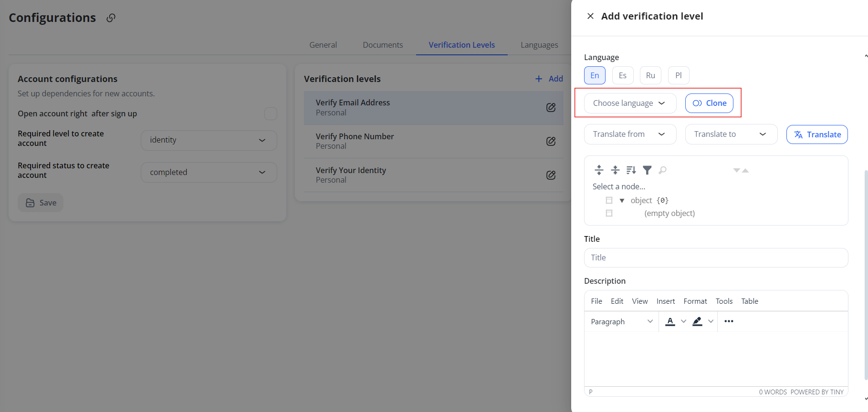Select the En language chip
868x412 pixels.
coord(595,75)
